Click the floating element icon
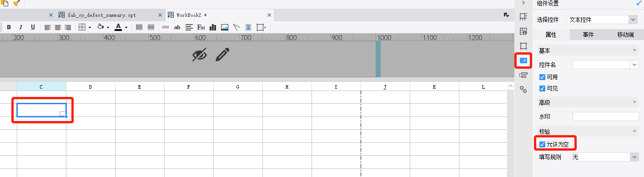This screenshot has height=177, width=644. coord(260,27)
